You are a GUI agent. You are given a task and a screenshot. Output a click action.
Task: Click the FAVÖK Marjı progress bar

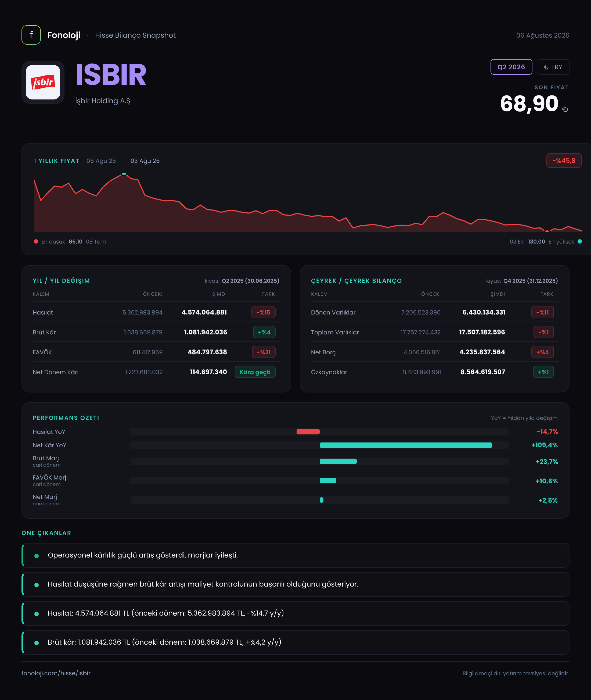[328, 481]
